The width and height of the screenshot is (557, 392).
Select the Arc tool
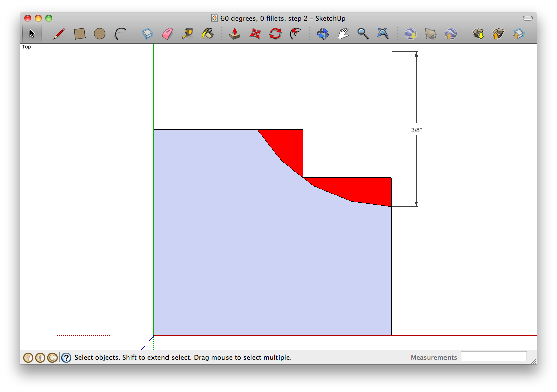tap(121, 33)
